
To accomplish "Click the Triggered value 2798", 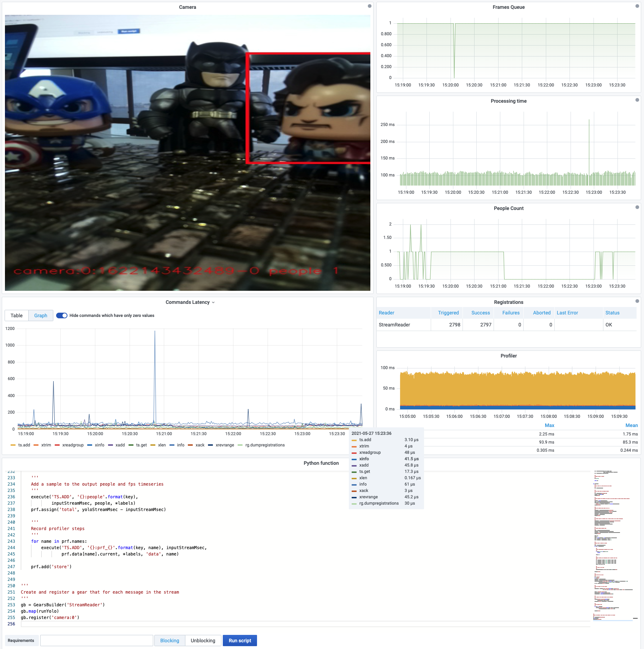I will click(455, 325).
